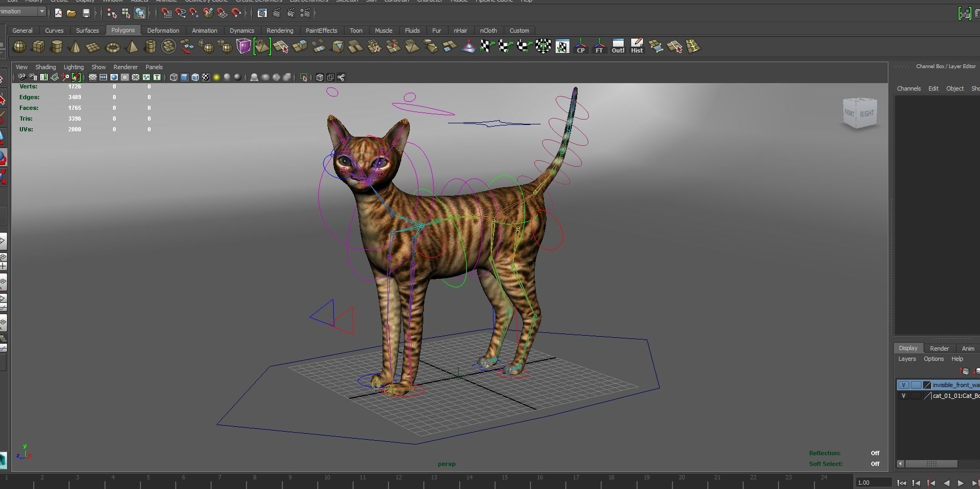Click the current frame 1.00 input field
The image size is (980, 489).
[873, 483]
